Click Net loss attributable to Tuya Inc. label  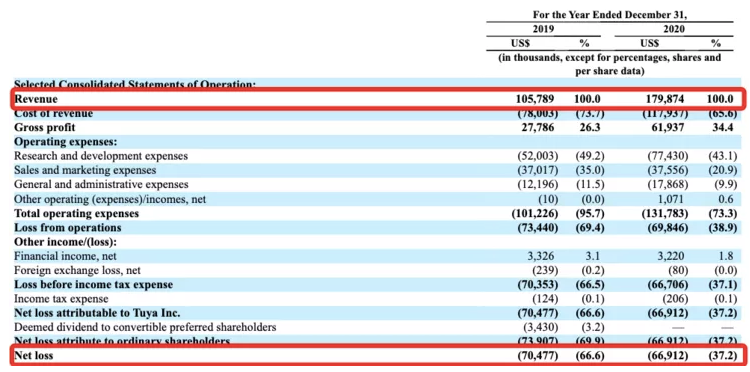[97, 313]
